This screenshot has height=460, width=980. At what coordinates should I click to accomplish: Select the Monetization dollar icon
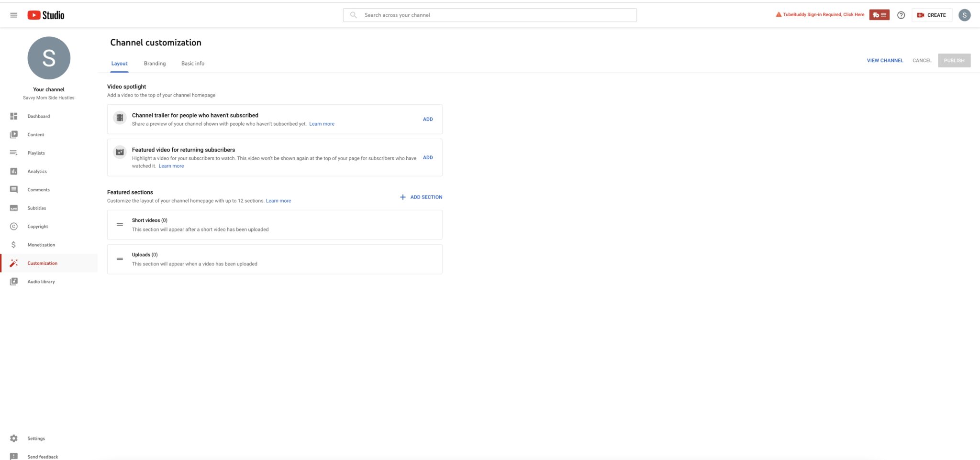(x=13, y=244)
